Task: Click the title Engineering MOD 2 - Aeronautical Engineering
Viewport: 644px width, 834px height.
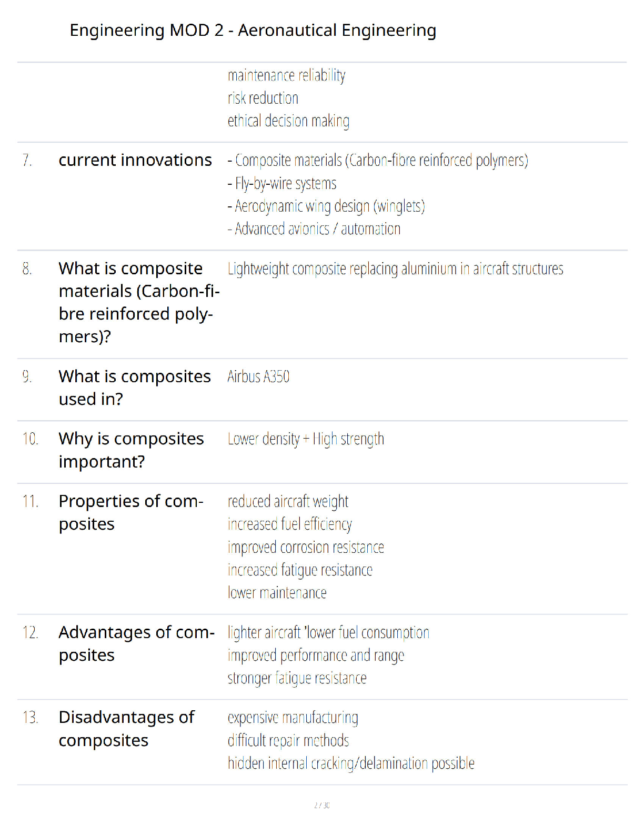Action: pyautogui.click(x=253, y=31)
